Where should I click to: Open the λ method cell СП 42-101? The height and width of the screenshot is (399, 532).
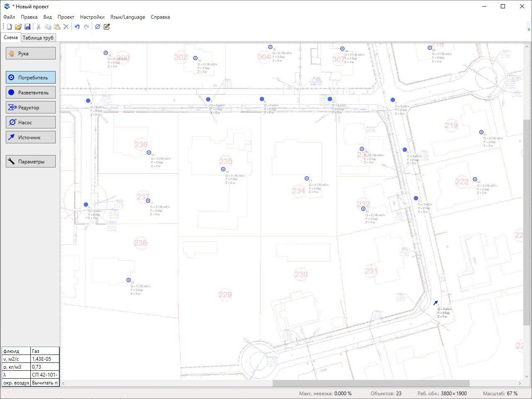point(45,375)
